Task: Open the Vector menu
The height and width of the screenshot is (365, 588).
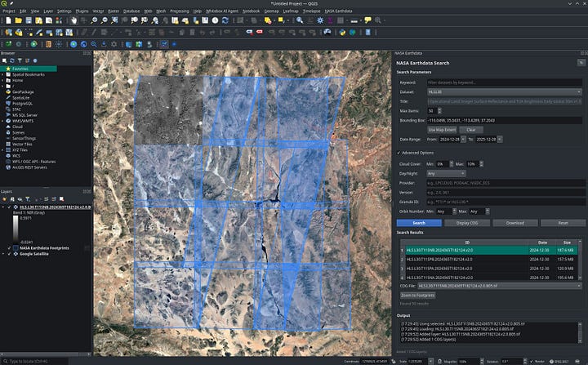Action: [98, 11]
